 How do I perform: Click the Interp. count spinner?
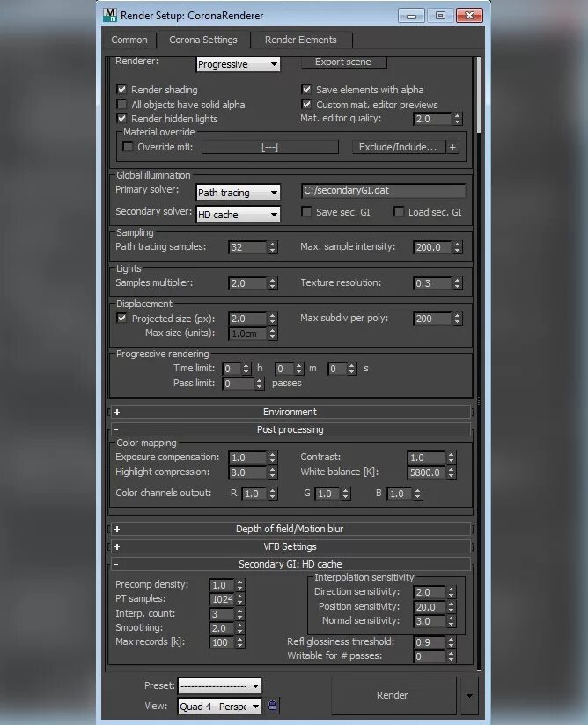(x=239, y=614)
